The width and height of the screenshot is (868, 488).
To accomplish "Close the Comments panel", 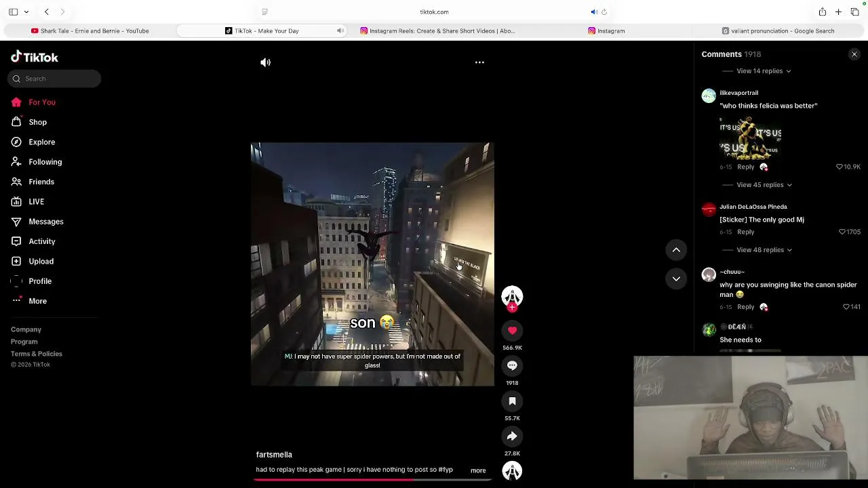I will tap(854, 54).
